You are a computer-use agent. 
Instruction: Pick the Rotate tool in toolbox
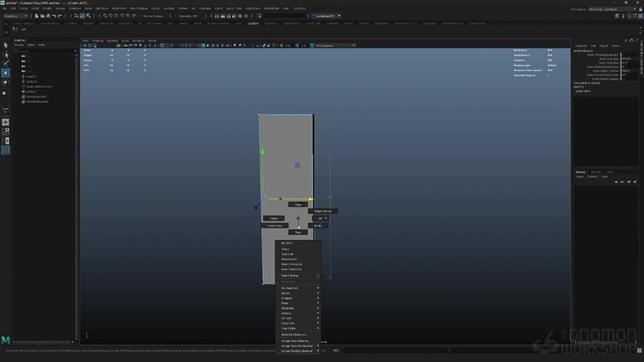click(x=6, y=83)
